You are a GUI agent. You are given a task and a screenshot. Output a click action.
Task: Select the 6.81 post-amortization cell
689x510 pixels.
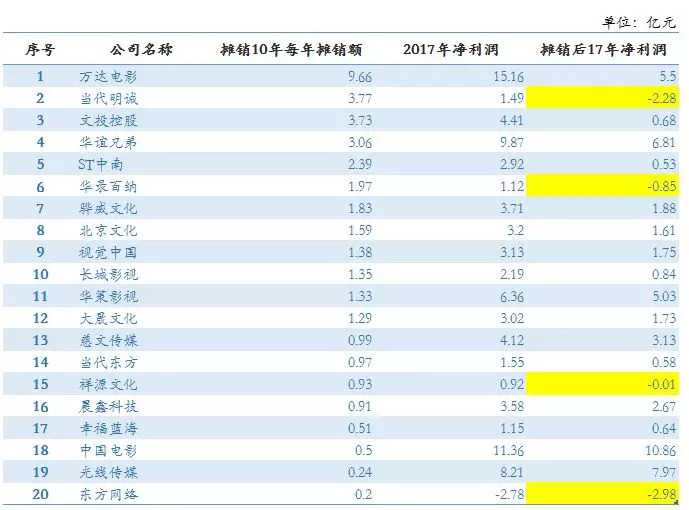coord(664,142)
